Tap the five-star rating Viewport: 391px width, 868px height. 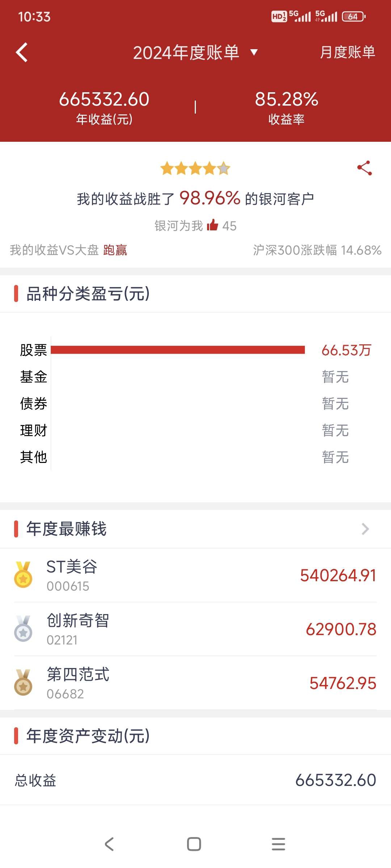[x=195, y=169]
